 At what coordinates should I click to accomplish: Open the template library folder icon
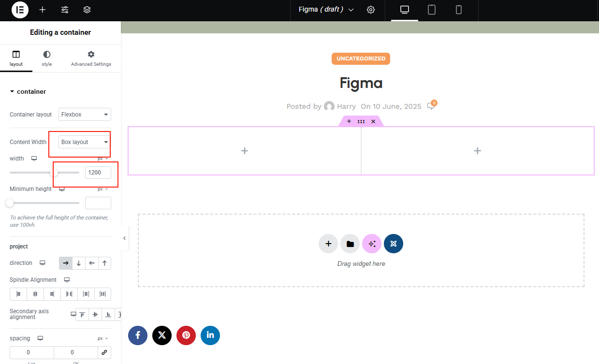[x=350, y=244]
